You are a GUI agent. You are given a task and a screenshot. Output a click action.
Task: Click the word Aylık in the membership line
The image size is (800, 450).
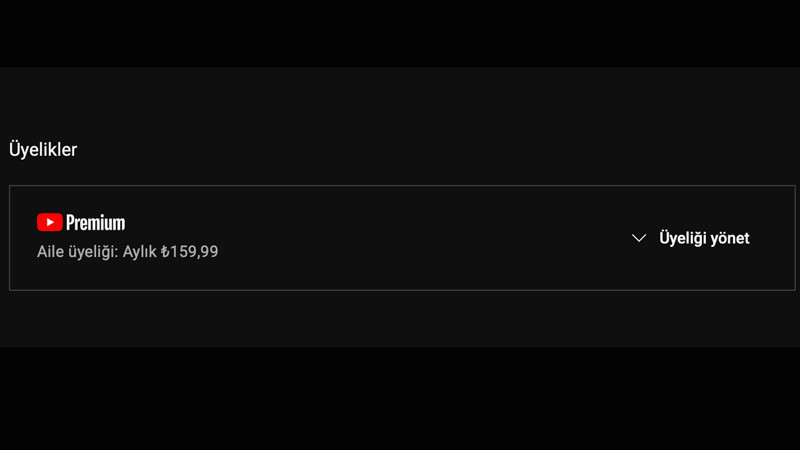tap(140, 252)
